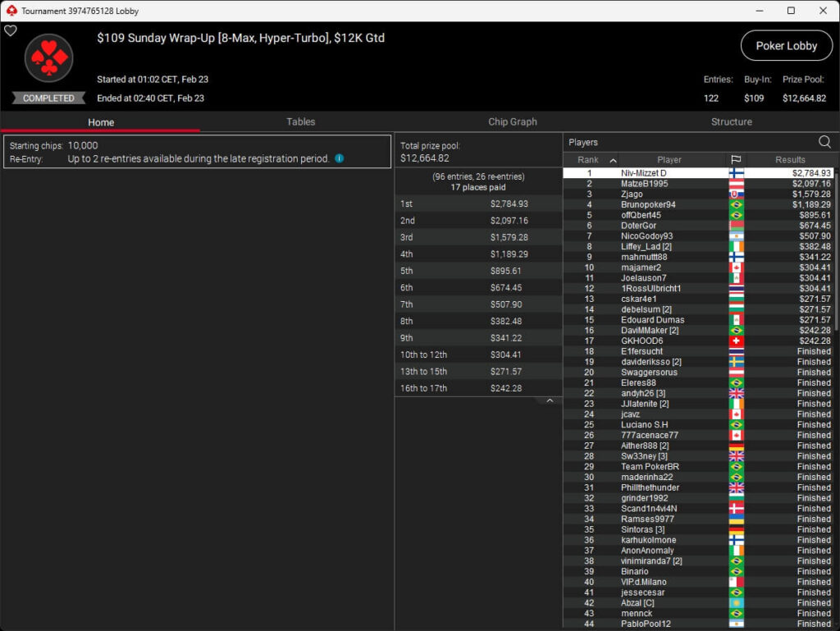
Task: Click the Poker Lobby button
Action: [786, 46]
